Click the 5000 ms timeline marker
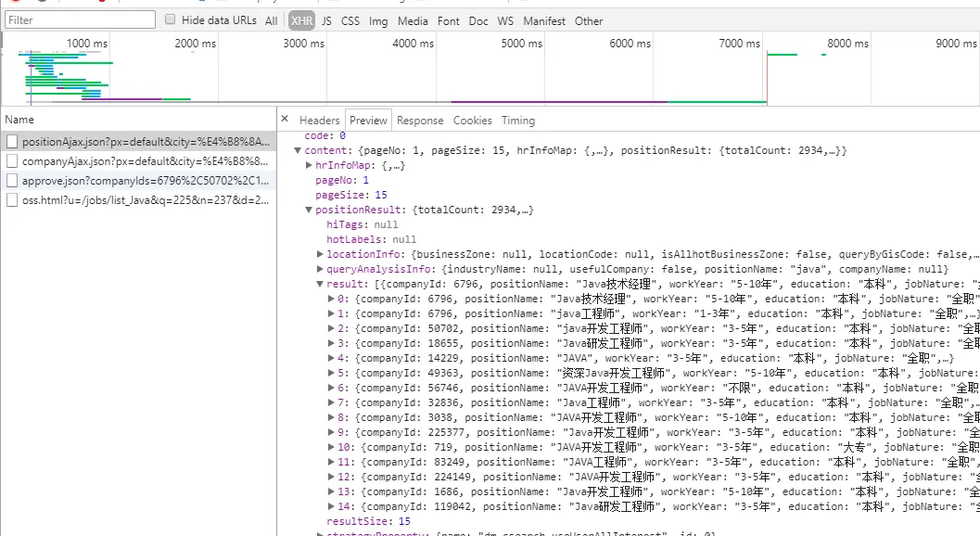Screen dimensions: 980x536 click(521, 44)
